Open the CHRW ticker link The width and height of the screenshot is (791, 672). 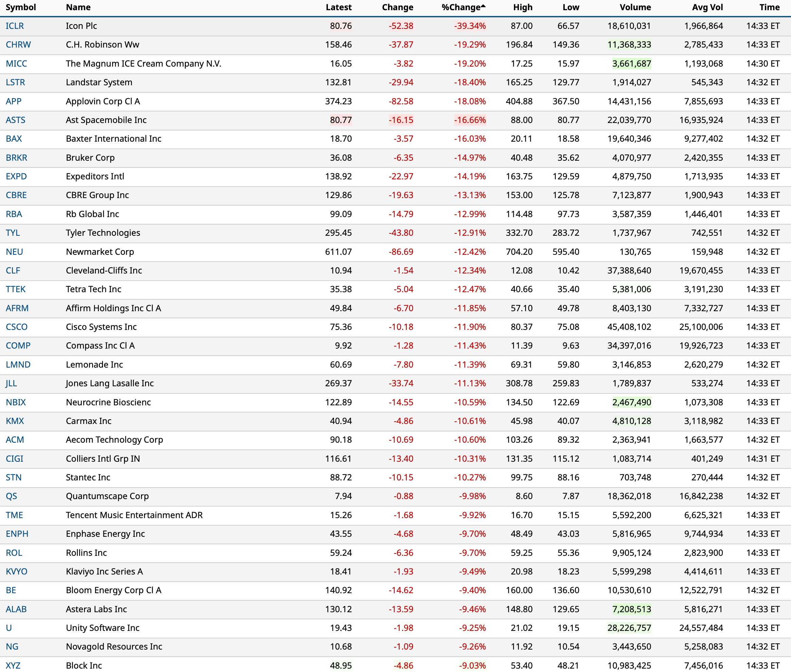18,45
